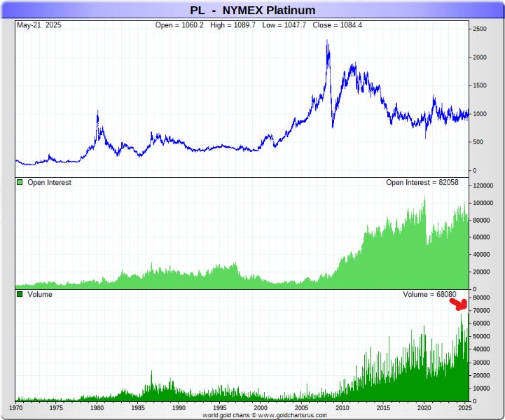Click the 1980 year label on the time axis
The height and width of the screenshot is (420, 505).
97,408
